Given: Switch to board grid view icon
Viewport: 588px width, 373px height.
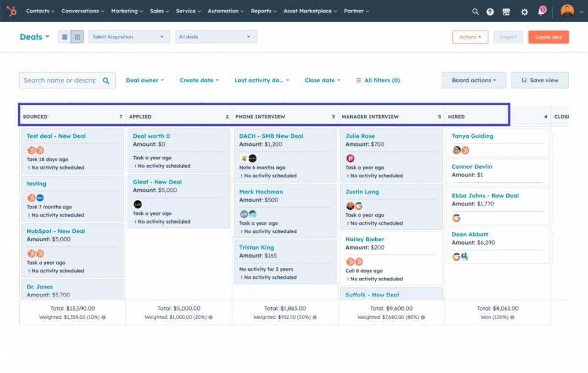Looking at the screenshot, I should (77, 37).
